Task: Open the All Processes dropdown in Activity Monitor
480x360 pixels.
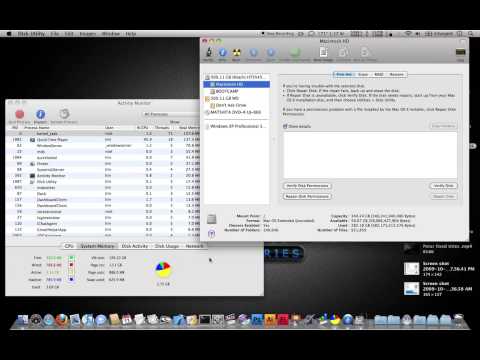Action: (x=171, y=114)
